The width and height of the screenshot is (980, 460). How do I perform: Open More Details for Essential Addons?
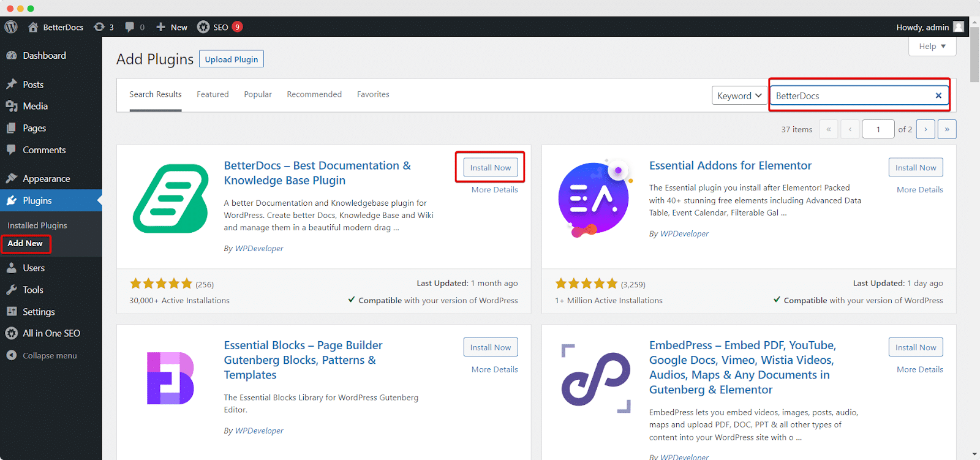pyautogui.click(x=919, y=190)
